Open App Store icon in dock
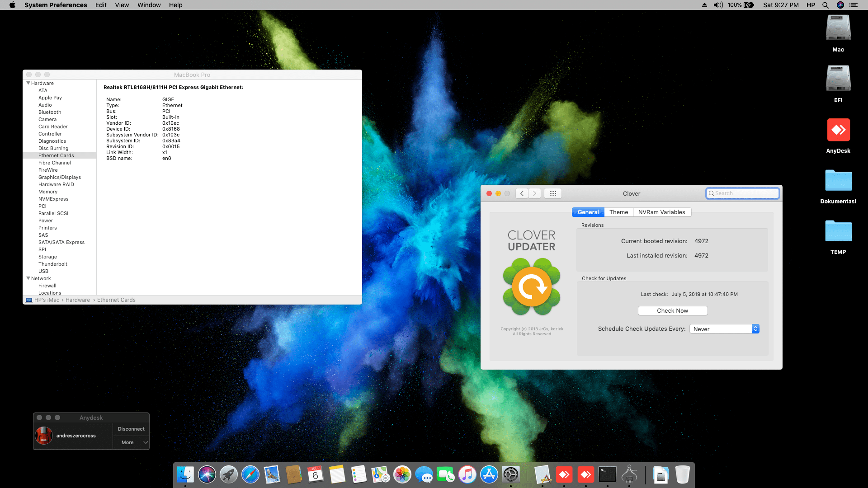The image size is (868, 488). click(489, 475)
